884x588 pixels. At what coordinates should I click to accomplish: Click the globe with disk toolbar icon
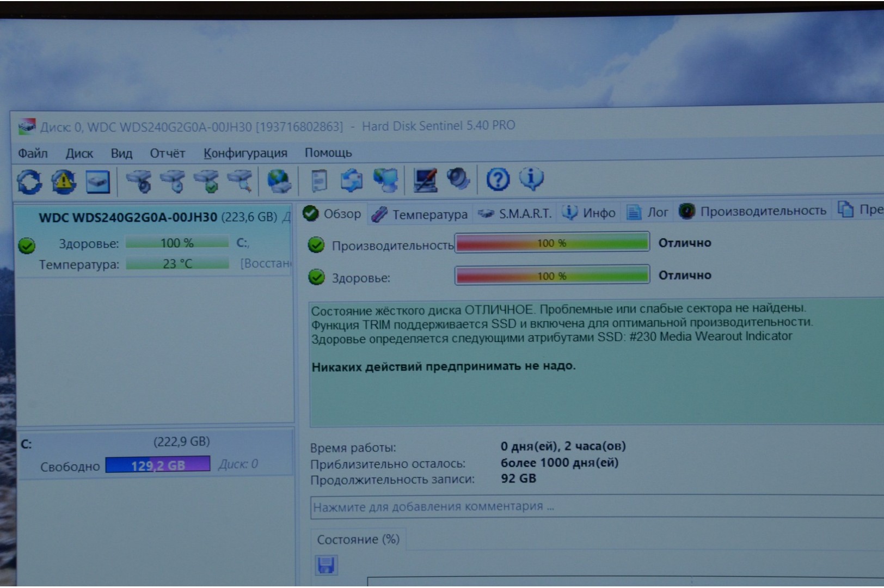[x=279, y=181]
